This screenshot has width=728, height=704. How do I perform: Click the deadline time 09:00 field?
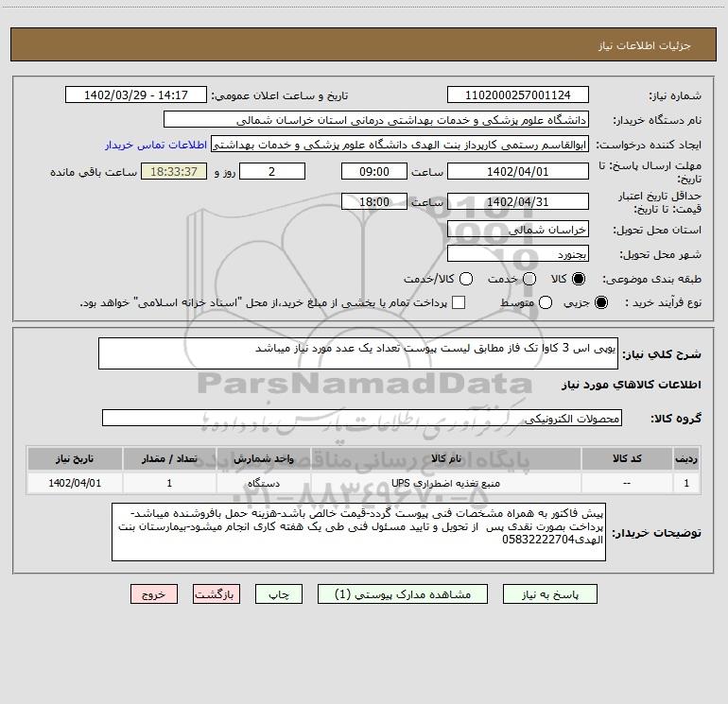[374, 171]
